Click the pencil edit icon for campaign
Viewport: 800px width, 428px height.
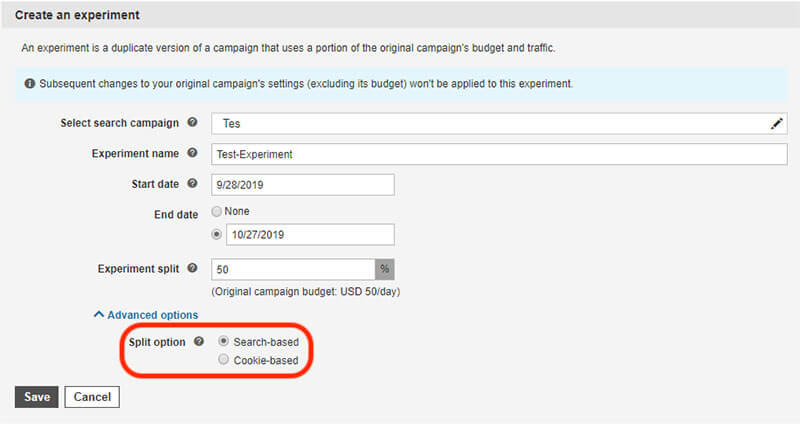click(777, 123)
